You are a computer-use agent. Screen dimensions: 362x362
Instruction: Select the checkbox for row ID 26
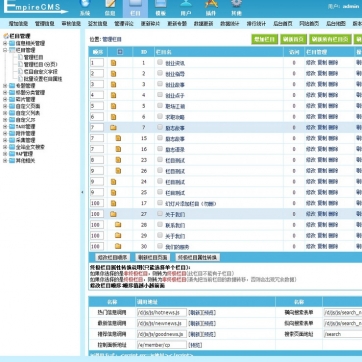(160, 170)
